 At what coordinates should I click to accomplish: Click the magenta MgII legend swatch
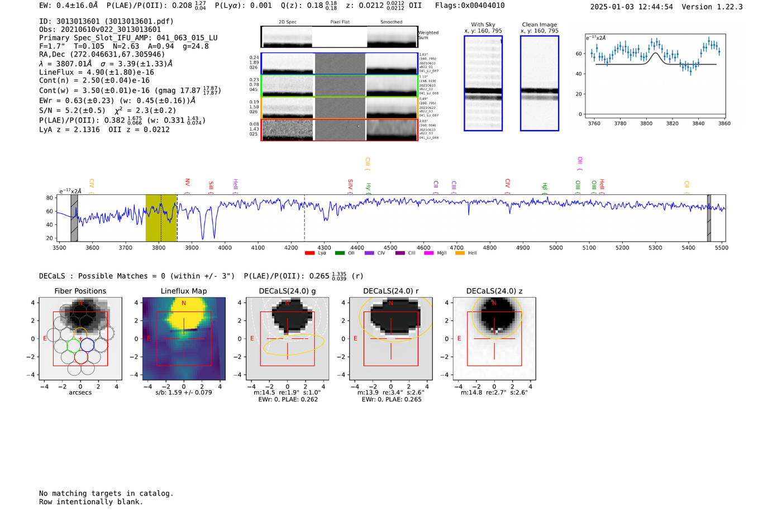click(429, 253)
